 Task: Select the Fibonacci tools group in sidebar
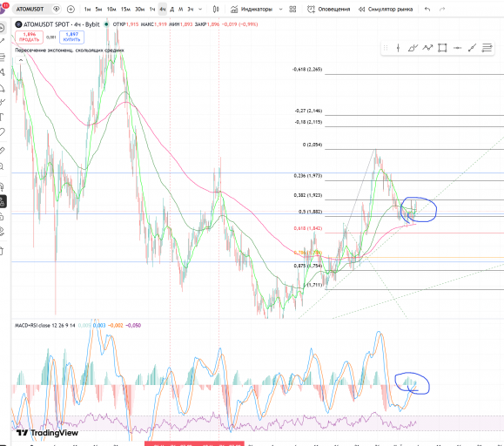pos(2,57)
